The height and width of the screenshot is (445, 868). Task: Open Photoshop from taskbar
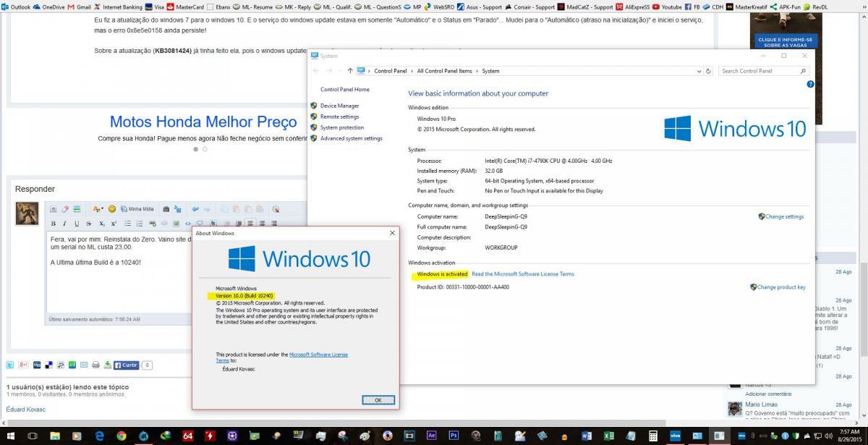click(454, 436)
